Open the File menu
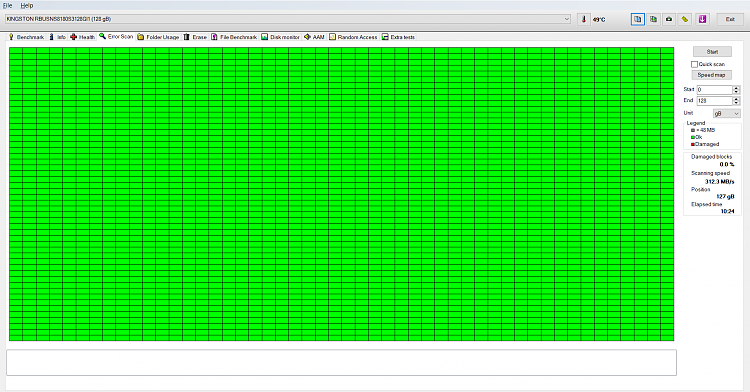 tap(8, 5)
